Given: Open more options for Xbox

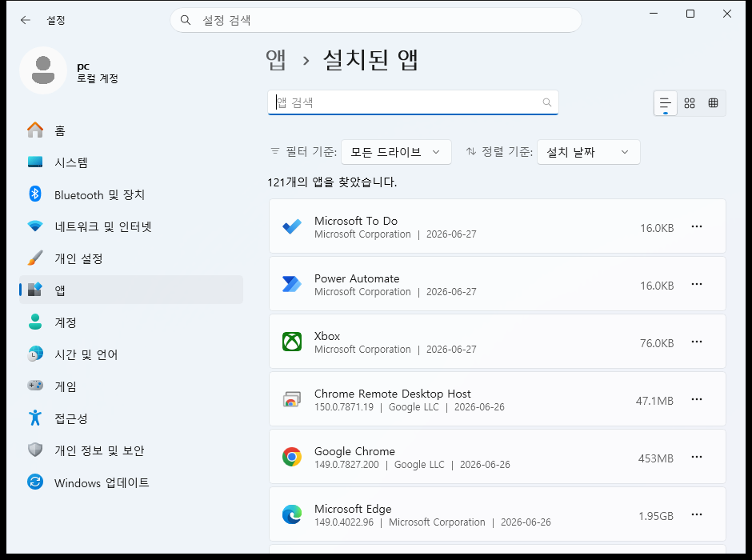Looking at the screenshot, I should tap(696, 342).
